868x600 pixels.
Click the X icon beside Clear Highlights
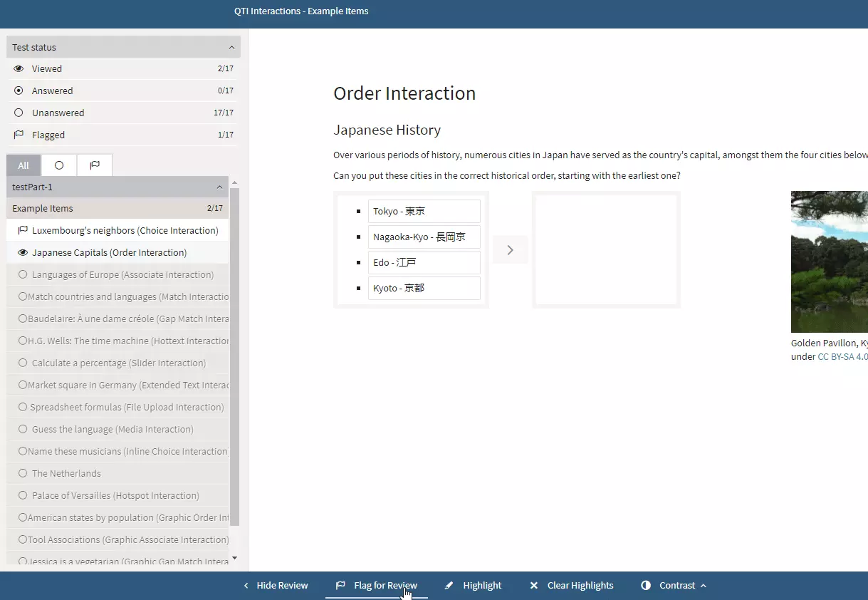pos(534,585)
